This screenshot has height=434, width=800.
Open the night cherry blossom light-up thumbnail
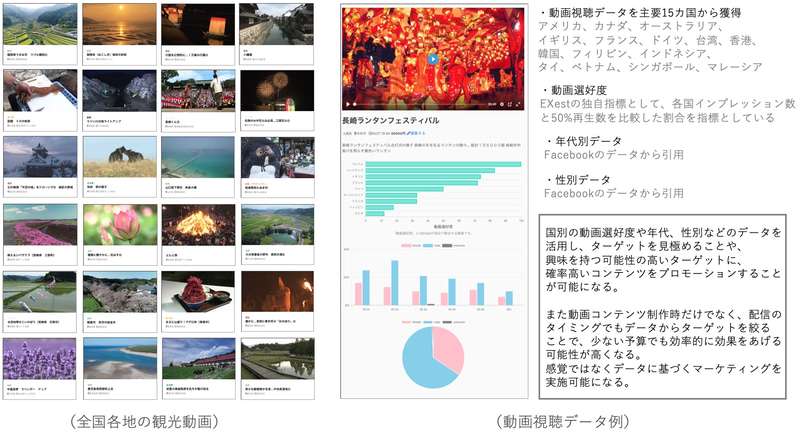point(119,90)
